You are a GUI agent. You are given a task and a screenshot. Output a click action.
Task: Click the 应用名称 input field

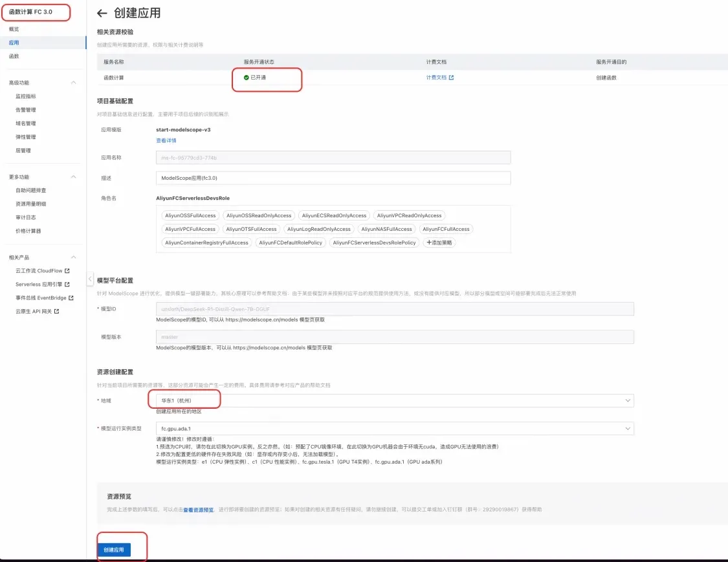(333, 157)
